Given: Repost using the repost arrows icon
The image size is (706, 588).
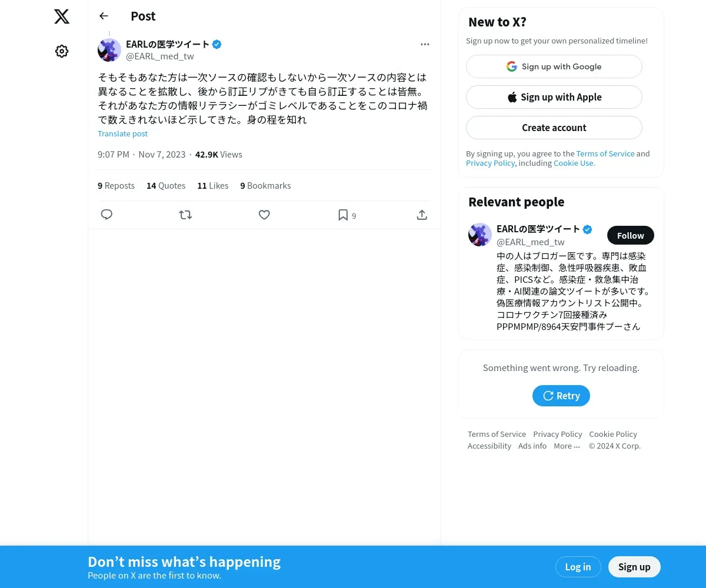Looking at the screenshot, I should (x=185, y=215).
